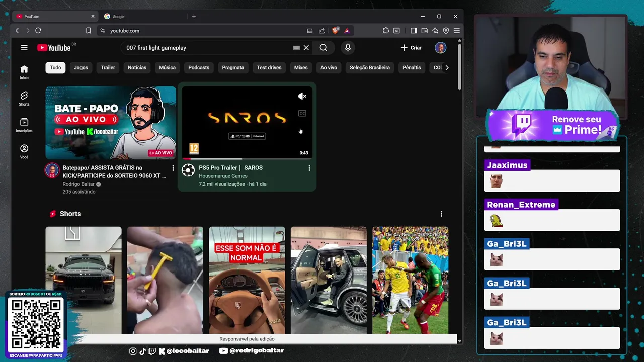This screenshot has height=362, width=644.
Task: Select the Notícias filter chip
Action: pos(137,67)
